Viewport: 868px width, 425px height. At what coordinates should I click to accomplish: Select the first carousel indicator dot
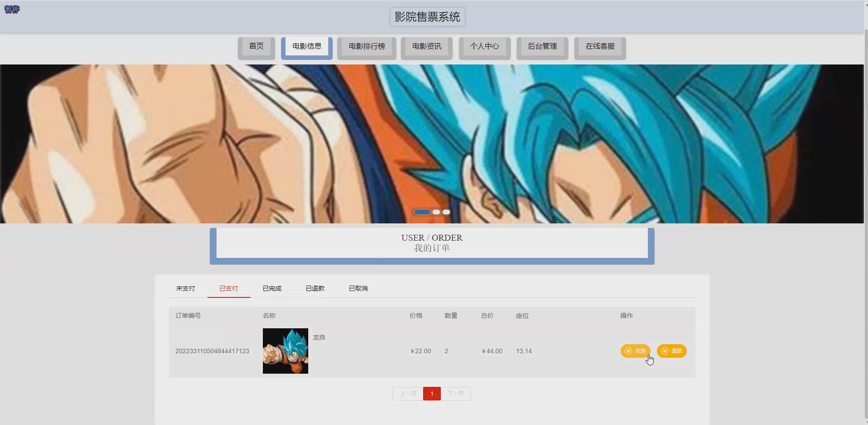(422, 212)
